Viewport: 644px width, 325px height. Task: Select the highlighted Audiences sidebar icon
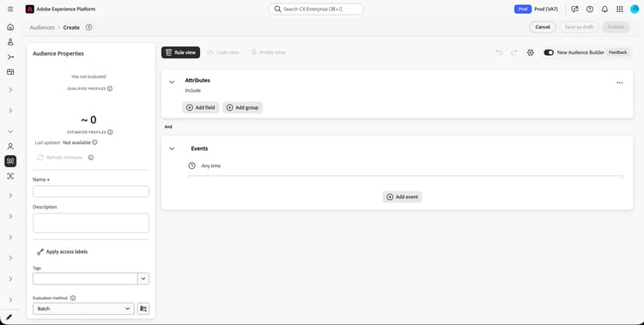coord(10,161)
